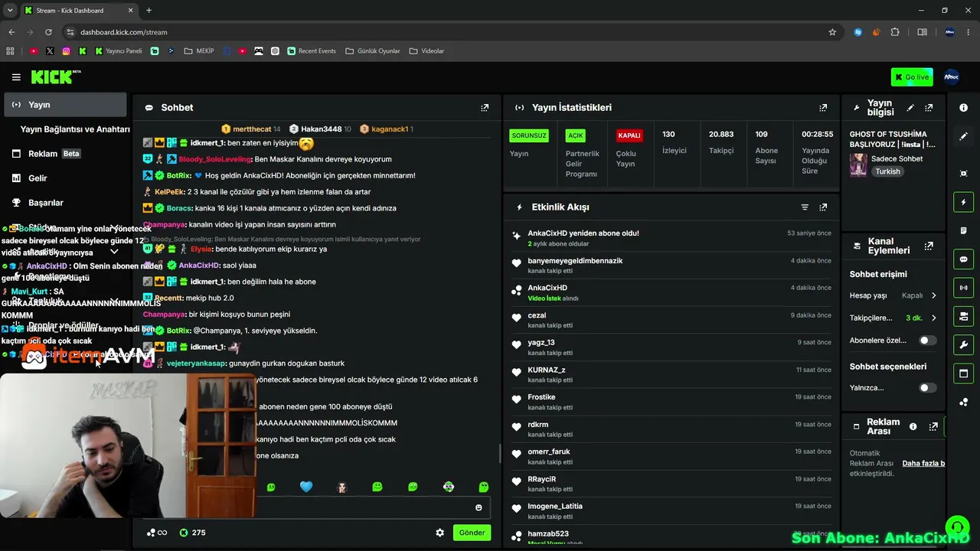Open chat settings gear next to Gönder
980x551 pixels.
tap(440, 533)
